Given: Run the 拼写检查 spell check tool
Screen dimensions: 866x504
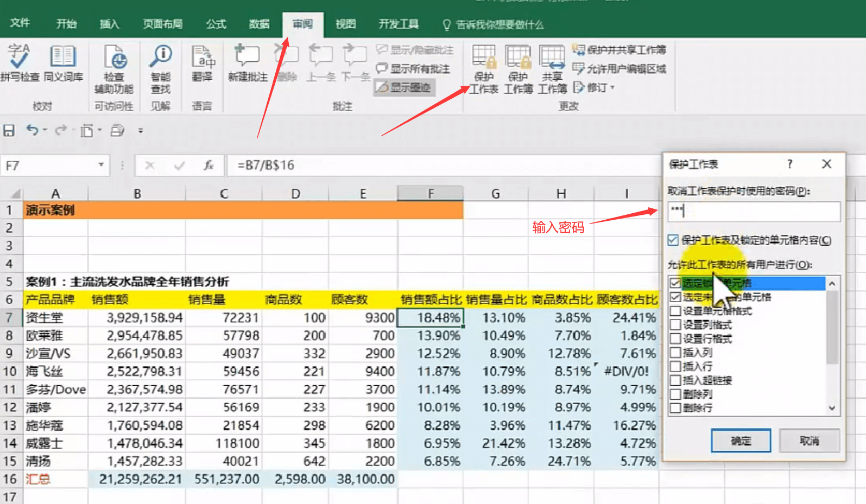Looking at the screenshot, I should pos(20,62).
